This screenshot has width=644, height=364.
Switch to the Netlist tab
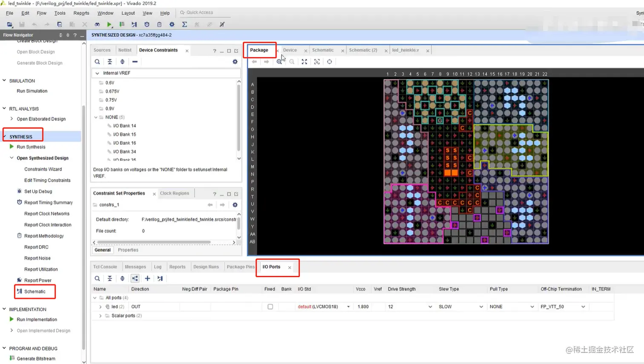(125, 50)
